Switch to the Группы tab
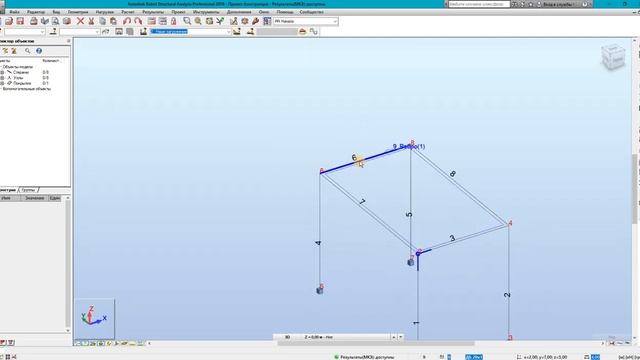This screenshot has width=640, height=360. click(28, 190)
